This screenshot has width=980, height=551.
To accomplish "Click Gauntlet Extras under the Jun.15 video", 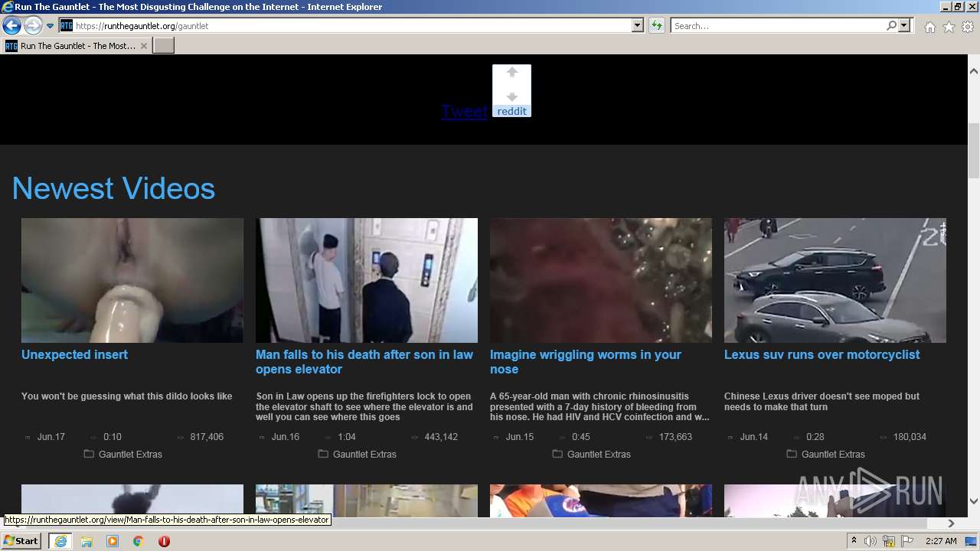I will click(x=599, y=455).
